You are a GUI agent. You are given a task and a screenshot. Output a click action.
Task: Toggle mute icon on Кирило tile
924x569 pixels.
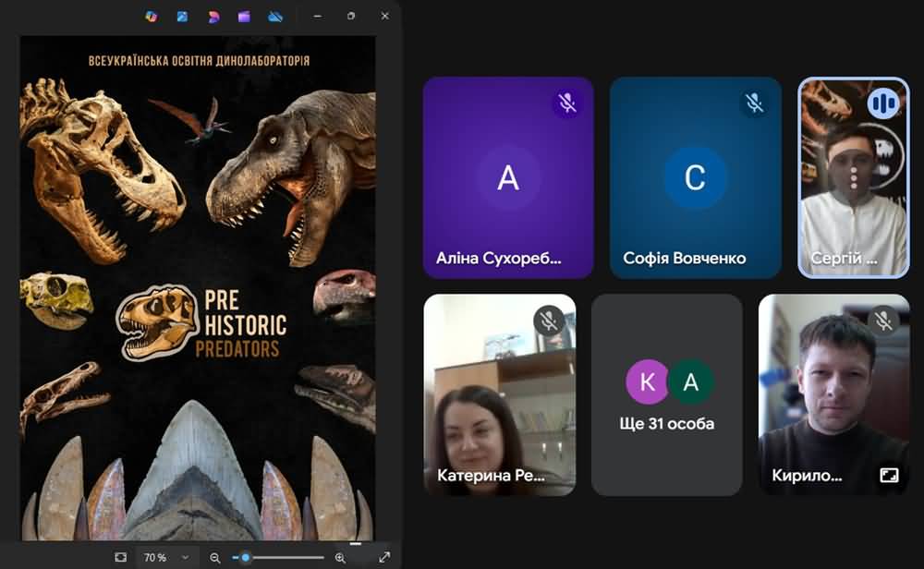coord(883,321)
